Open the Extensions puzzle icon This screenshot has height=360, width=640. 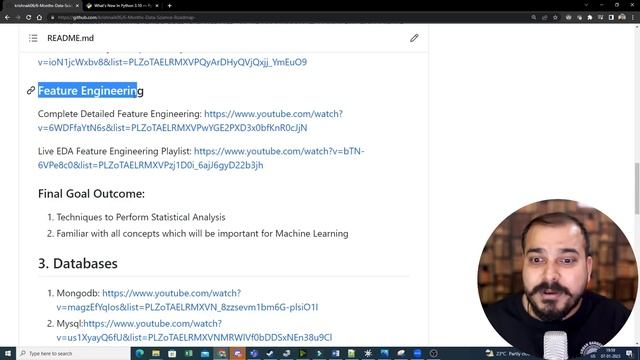(590, 18)
